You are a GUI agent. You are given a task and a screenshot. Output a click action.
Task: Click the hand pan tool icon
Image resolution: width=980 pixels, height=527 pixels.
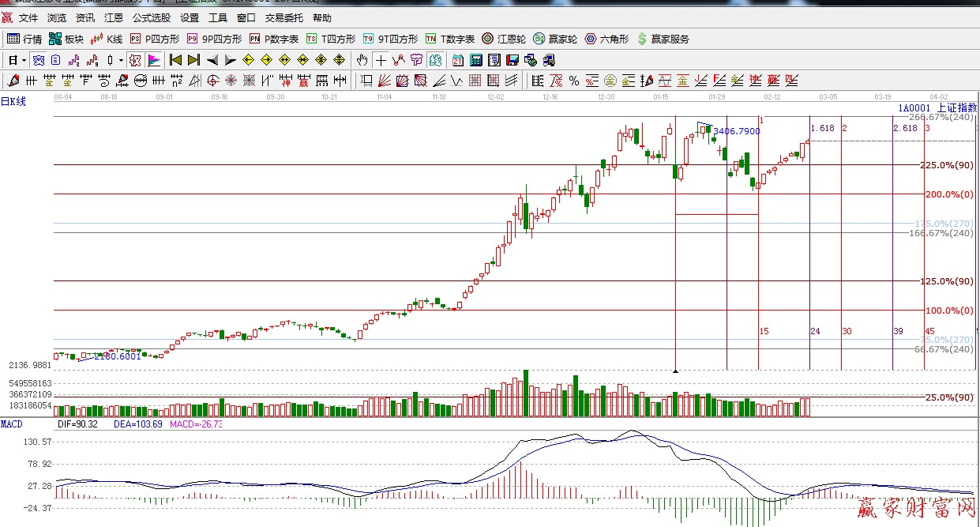[362, 60]
